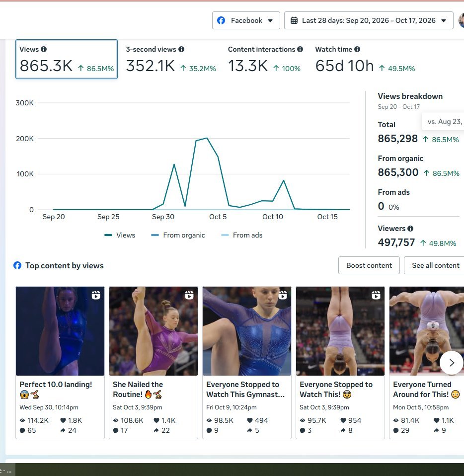Click the Wed Sep 30, 10:14pm date
The width and height of the screenshot is (464, 476).
49,407
